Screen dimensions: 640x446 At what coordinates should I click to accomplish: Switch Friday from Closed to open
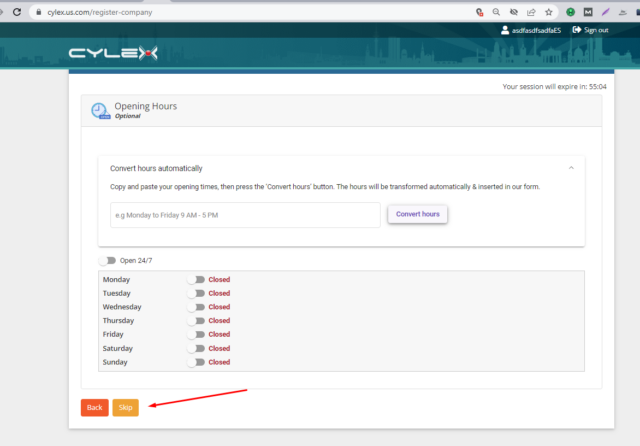[x=196, y=335]
